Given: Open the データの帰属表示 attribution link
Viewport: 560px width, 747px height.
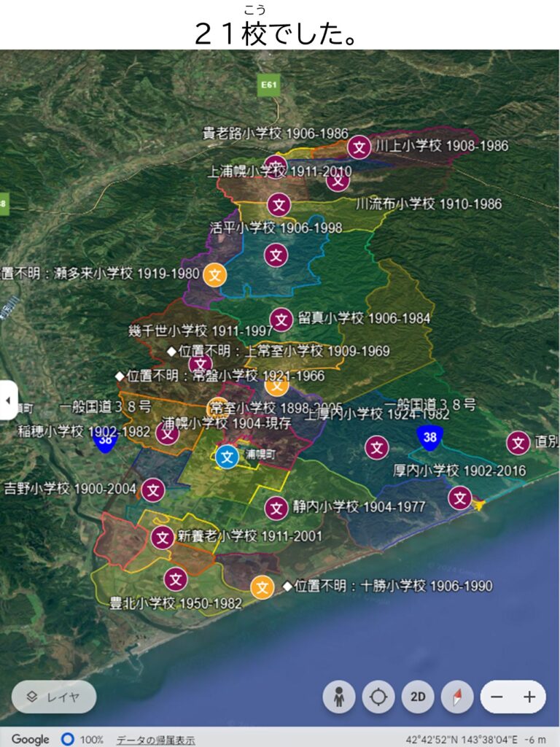Looking at the screenshot, I should [x=155, y=740].
